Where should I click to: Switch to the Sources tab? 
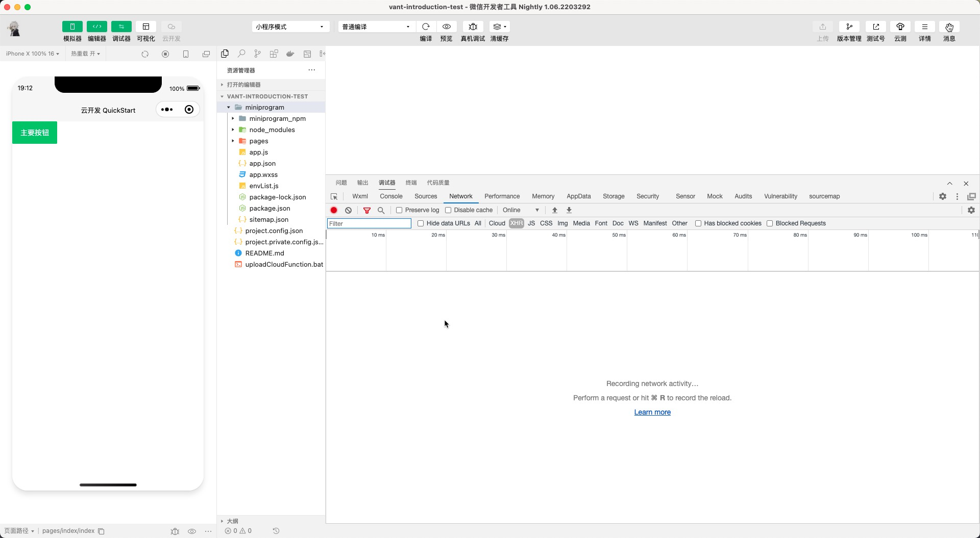(x=426, y=196)
